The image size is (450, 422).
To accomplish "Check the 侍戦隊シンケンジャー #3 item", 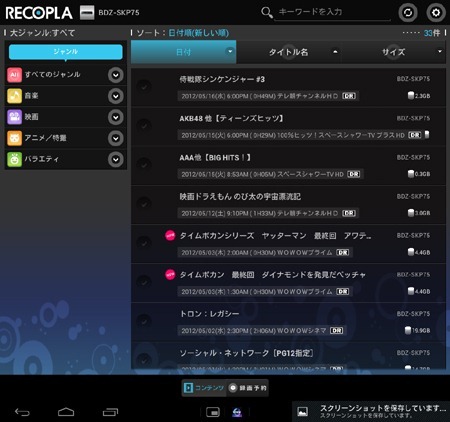I will 144,87.
